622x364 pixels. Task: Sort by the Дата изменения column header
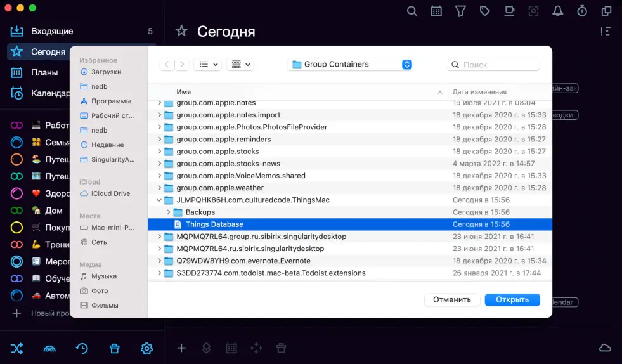click(479, 92)
